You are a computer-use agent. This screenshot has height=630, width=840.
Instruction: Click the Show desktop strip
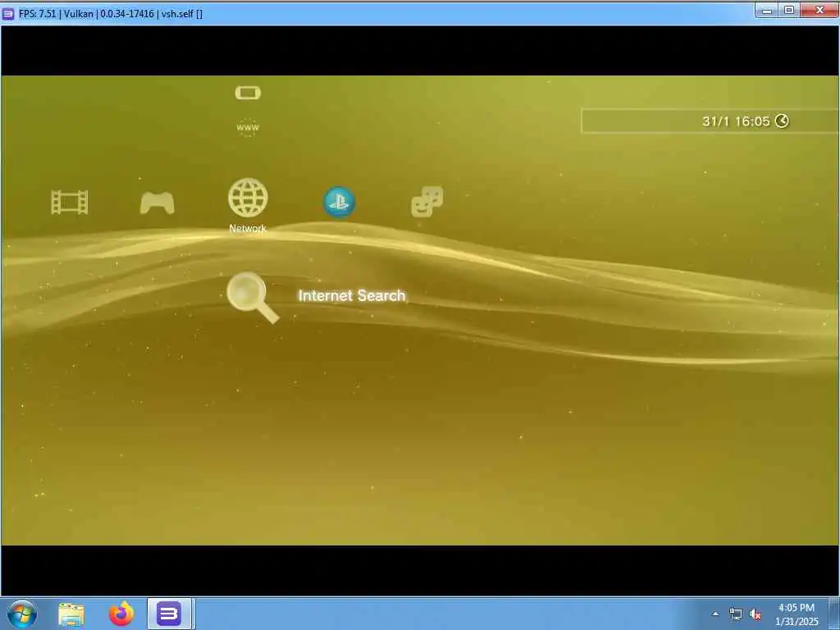tap(834, 614)
